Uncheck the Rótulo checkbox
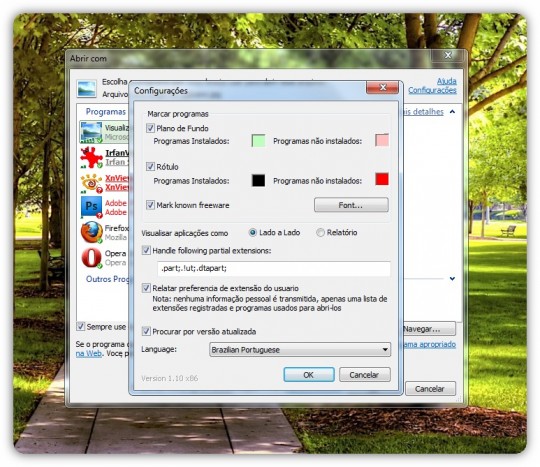The height and width of the screenshot is (467, 540). coord(150,167)
